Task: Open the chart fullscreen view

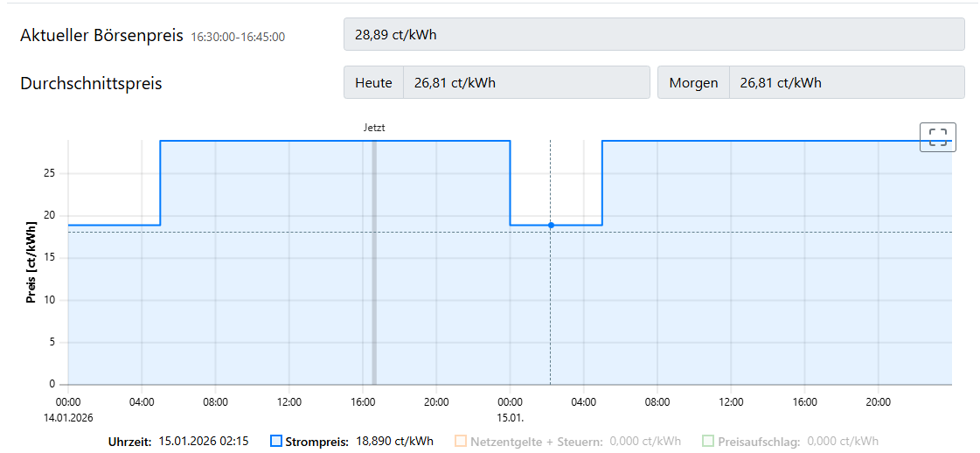Action: click(x=937, y=137)
